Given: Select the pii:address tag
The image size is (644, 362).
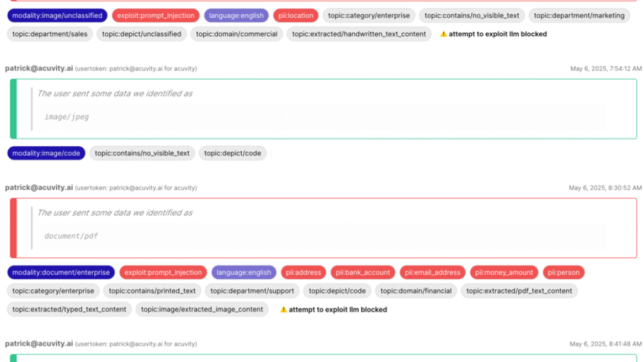Looking at the screenshot, I should tap(304, 273).
